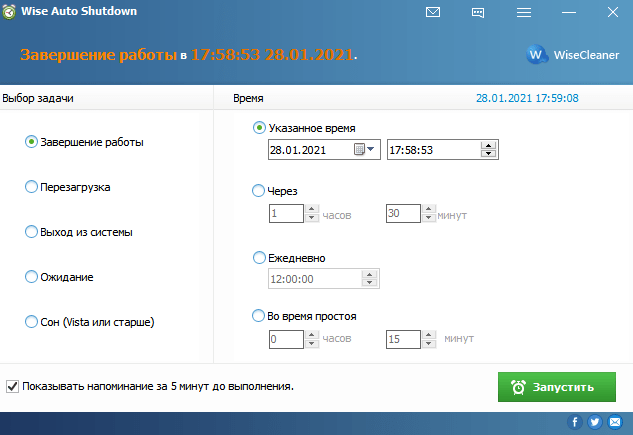
Task: Click the stepper arrows on 17:58:53 time field
Action: [488, 149]
